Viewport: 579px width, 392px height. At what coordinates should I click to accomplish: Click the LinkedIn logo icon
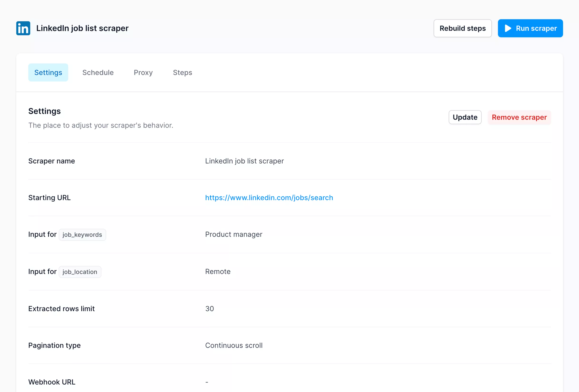coord(23,28)
